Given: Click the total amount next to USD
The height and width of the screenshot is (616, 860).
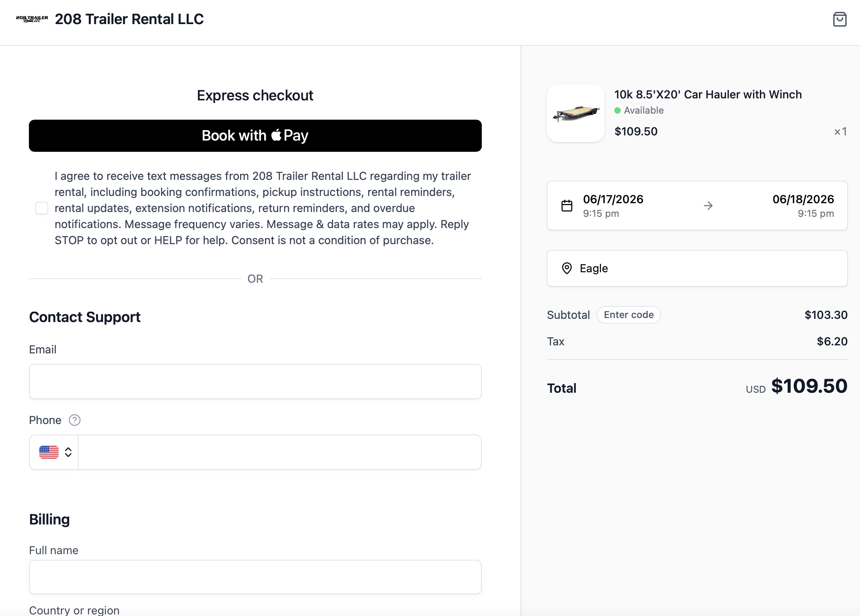Looking at the screenshot, I should click(809, 386).
